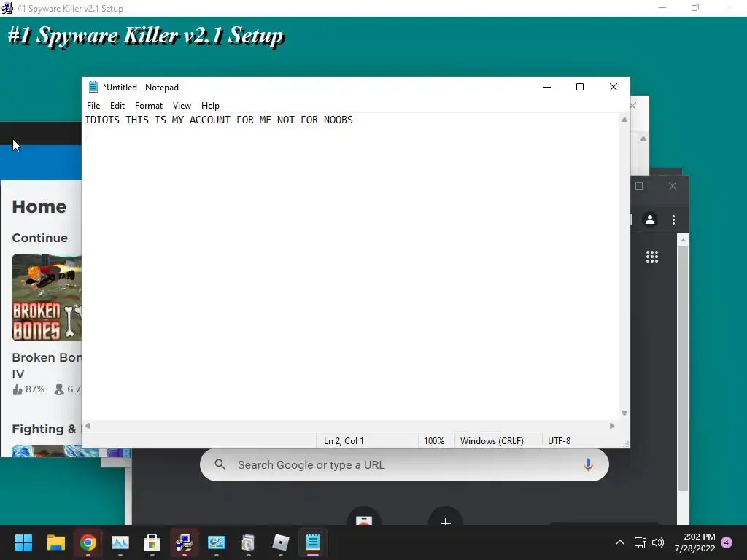This screenshot has height=560, width=747.
Task: Maximize the Notepad window
Action: click(580, 87)
